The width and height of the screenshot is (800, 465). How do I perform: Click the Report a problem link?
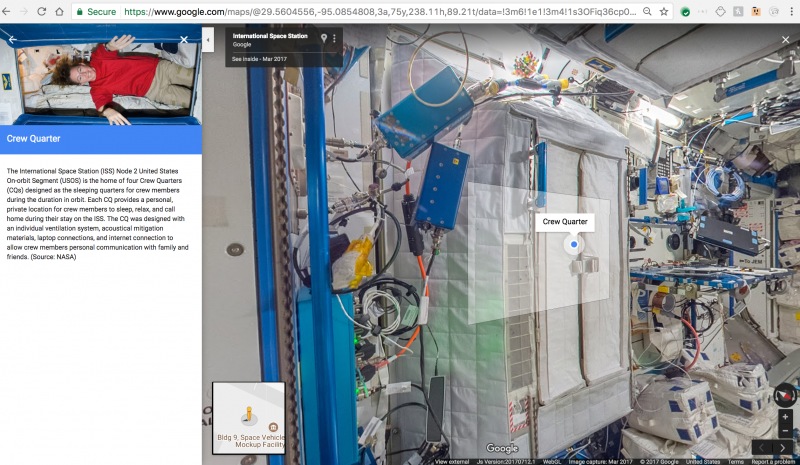[x=774, y=461]
